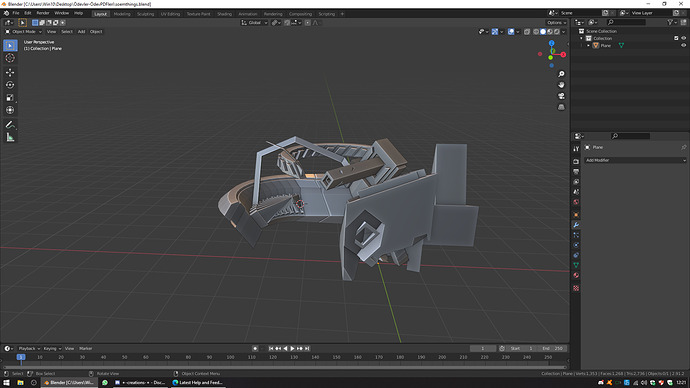Choose the Scale tool
This screenshot has width=690, height=388.
[x=10, y=98]
